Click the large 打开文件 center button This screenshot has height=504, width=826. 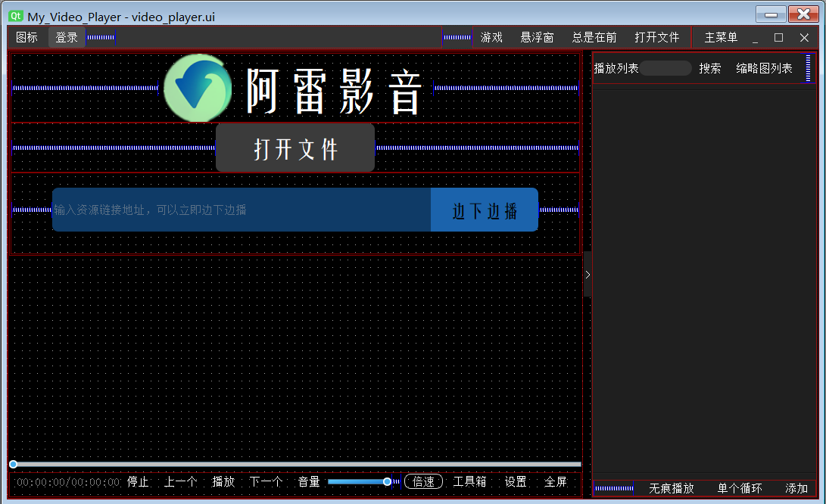coord(295,148)
